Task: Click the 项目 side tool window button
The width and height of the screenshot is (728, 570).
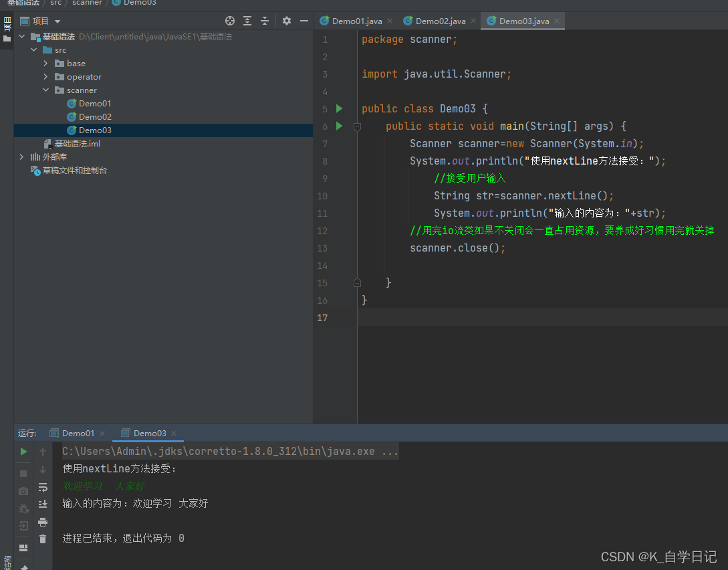Action: tap(7, 29)
